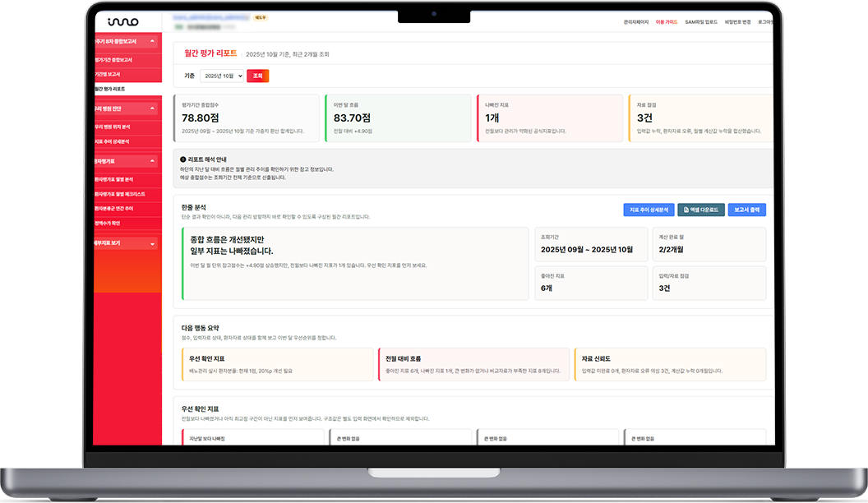The image size is (868, 503).
Task: Click the red 조회 search button
Action: (257, 76)
